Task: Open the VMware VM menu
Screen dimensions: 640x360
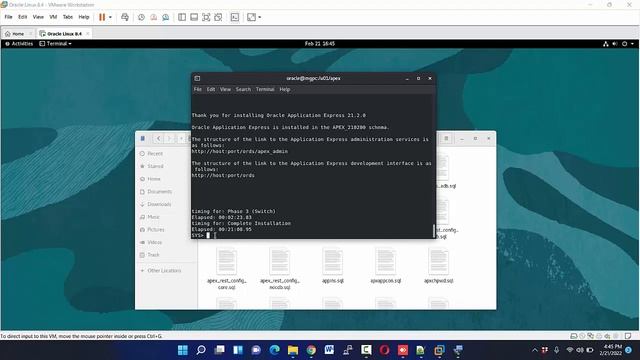Action: 53,17
